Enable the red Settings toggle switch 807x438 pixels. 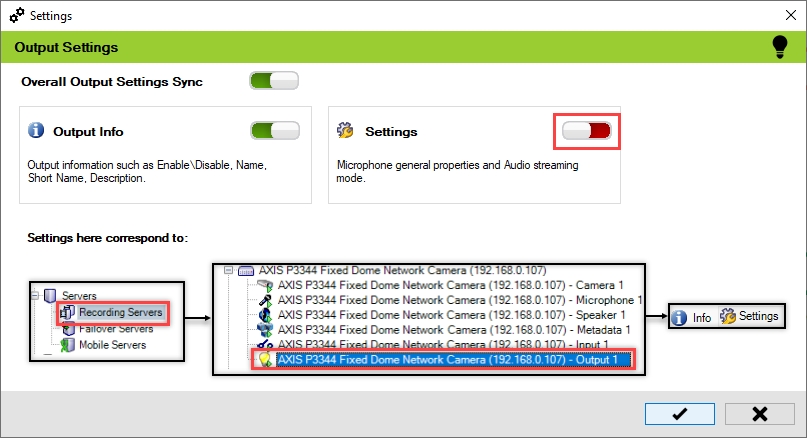pyautogui.click(x=586, y=131)
